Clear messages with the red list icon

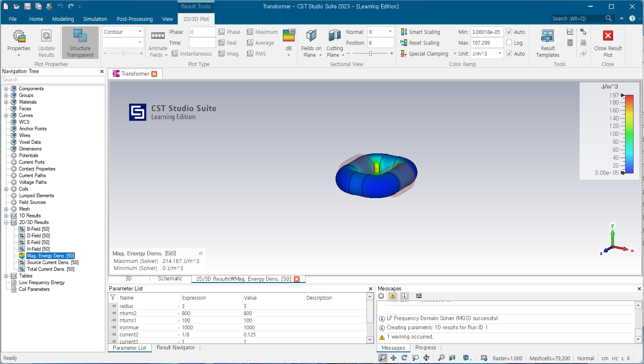[x=419, y=296]
